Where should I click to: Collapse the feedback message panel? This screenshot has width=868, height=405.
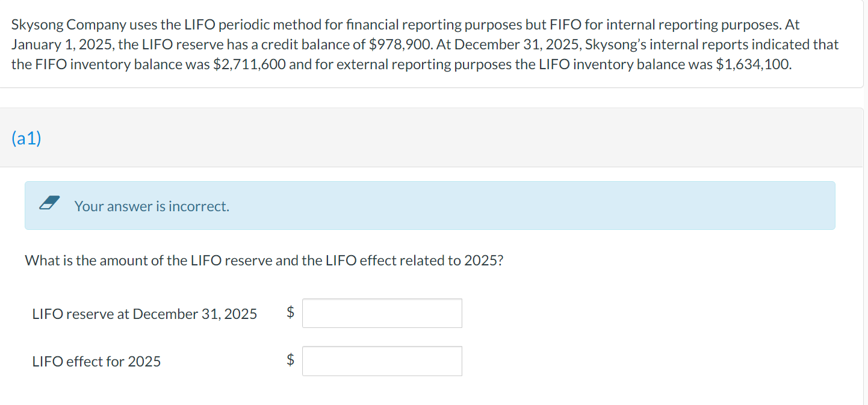tap(430, 205)
